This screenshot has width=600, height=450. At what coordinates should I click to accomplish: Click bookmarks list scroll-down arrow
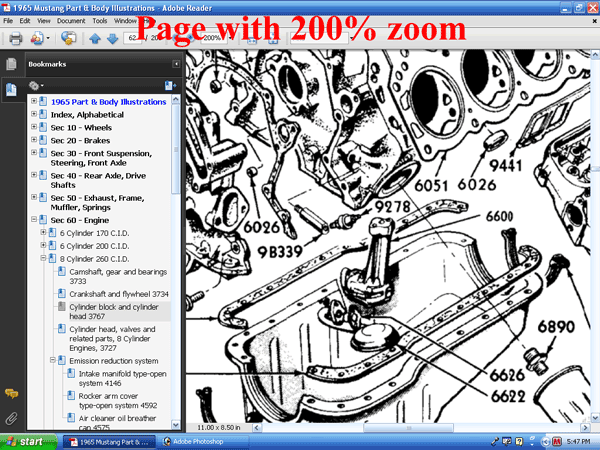[x=176, y=425]
